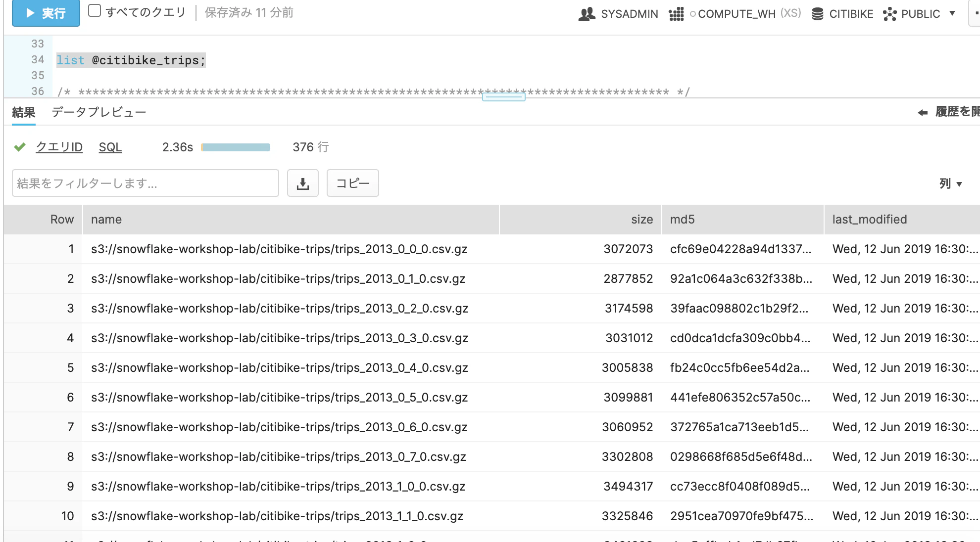Select the Results tab

coord(24,112)
